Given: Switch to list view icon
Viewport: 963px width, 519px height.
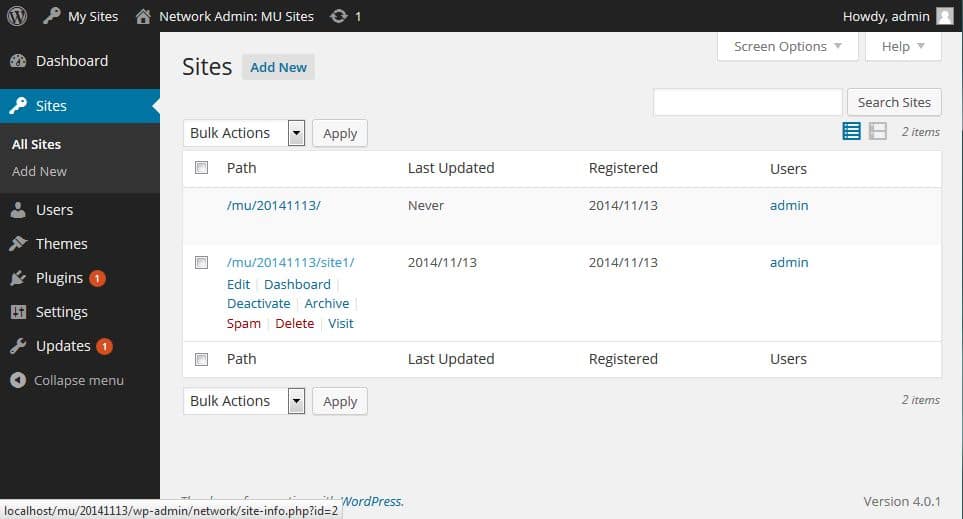Looking at the screenshot, I should [851, 131].
